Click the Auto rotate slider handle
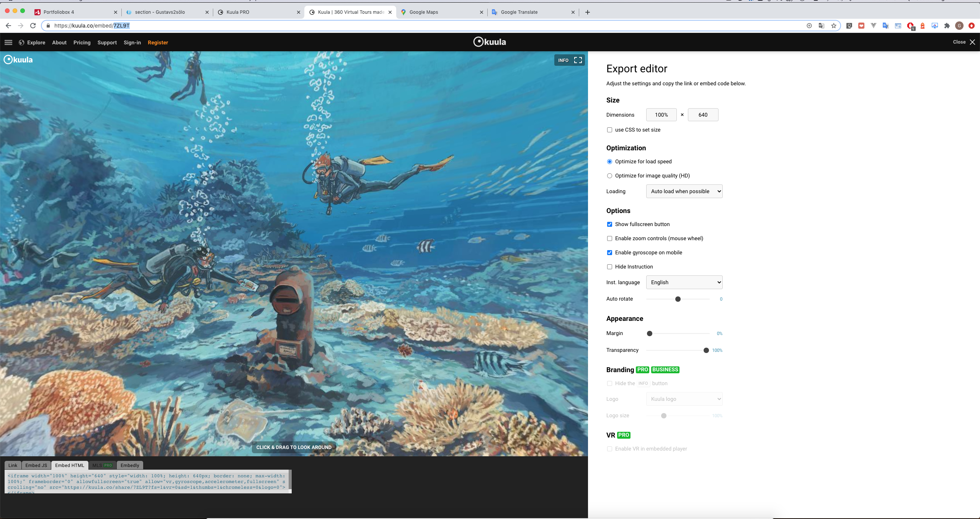Screen dimensions: 980x519 coord(678,299)
